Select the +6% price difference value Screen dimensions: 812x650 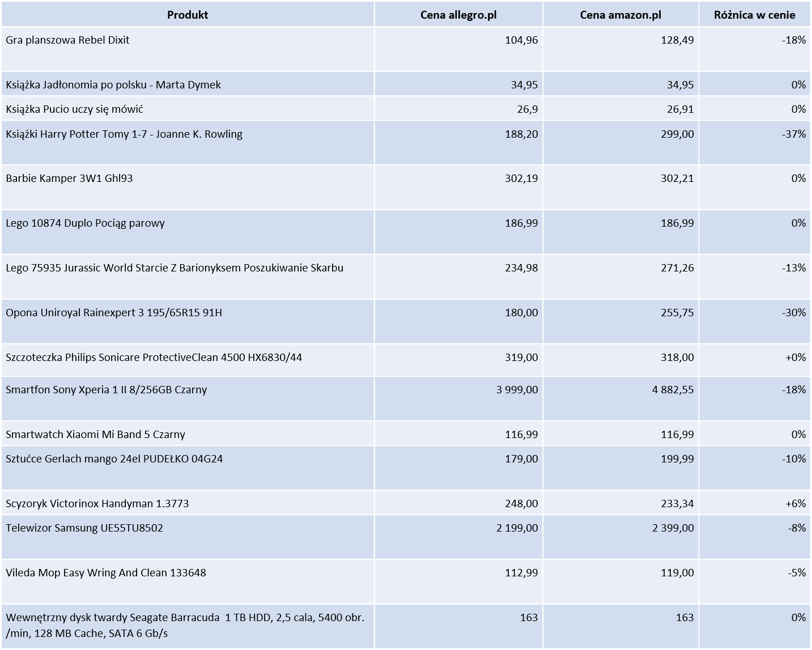(x=795, y=503)
